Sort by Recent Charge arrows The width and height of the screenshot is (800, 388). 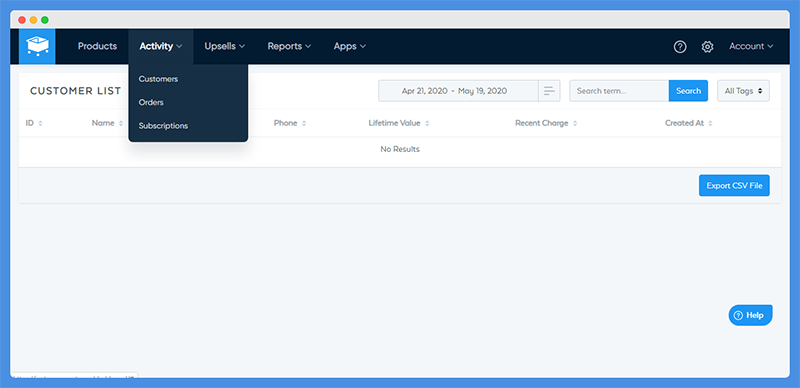tap(575, 124)
